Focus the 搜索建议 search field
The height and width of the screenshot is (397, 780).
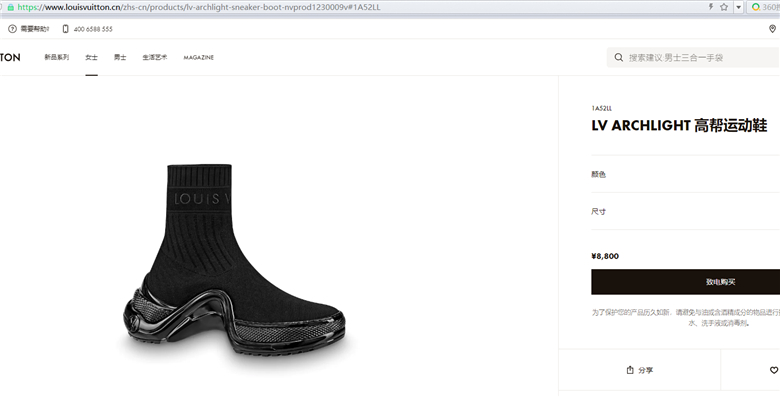click(x=693, y=57)
